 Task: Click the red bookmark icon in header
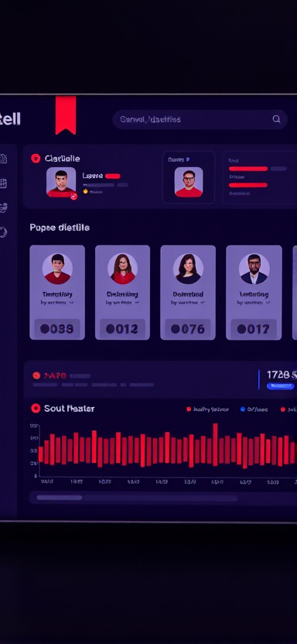tap(66, 115)
